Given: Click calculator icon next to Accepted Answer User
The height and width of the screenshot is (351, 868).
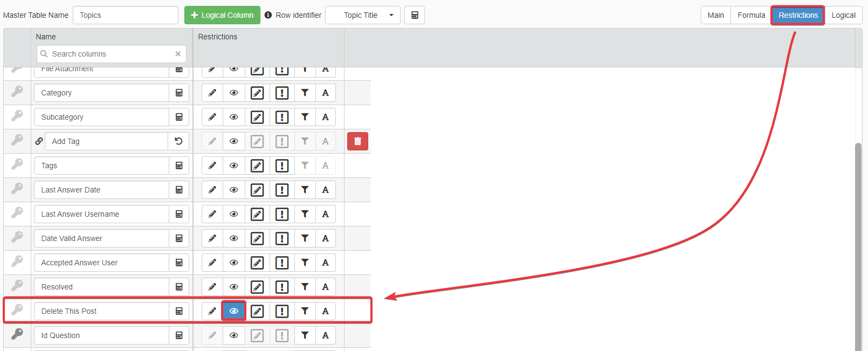Looking at the screenshot, I should 179,263.
